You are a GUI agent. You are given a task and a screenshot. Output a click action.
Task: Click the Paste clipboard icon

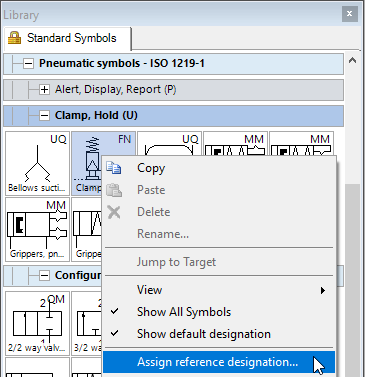(114, 190)
